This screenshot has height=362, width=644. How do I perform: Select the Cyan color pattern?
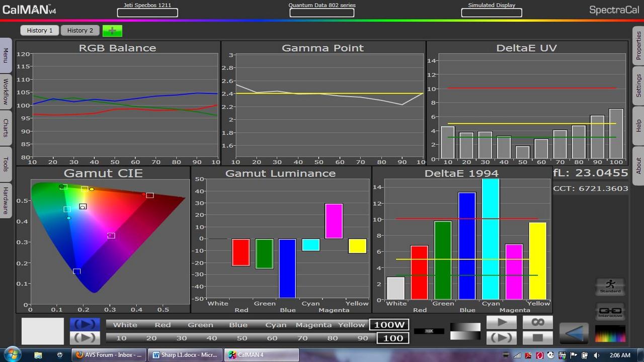point(276,325)
